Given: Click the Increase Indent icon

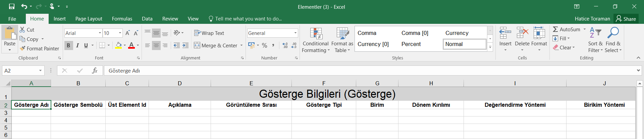Looking at the screenshot, I should (x=185, y=45).
